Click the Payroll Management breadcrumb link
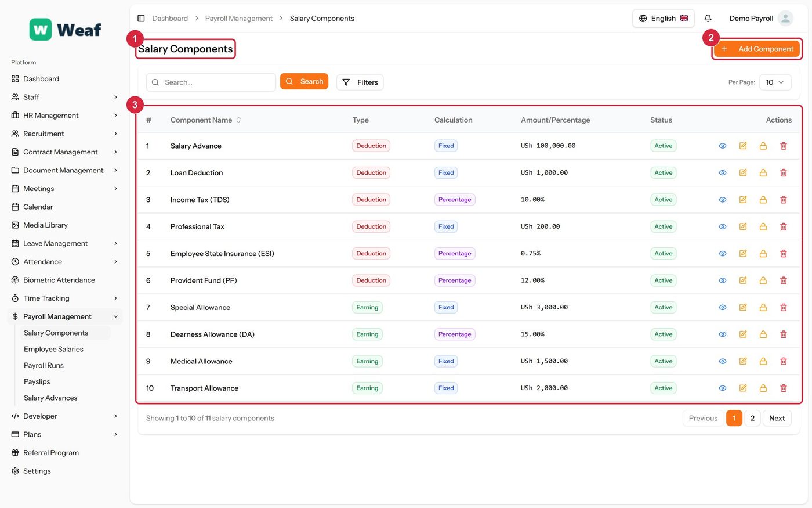 pos(239,19)
